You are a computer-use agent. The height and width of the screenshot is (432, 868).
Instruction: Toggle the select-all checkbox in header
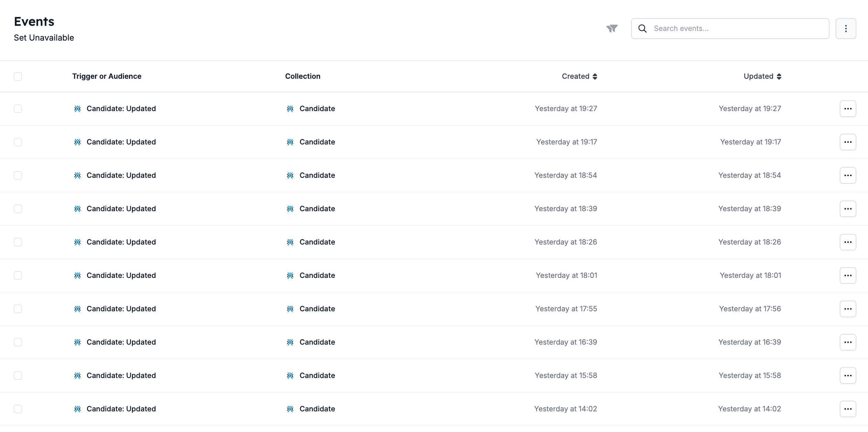tap(18, 76)
